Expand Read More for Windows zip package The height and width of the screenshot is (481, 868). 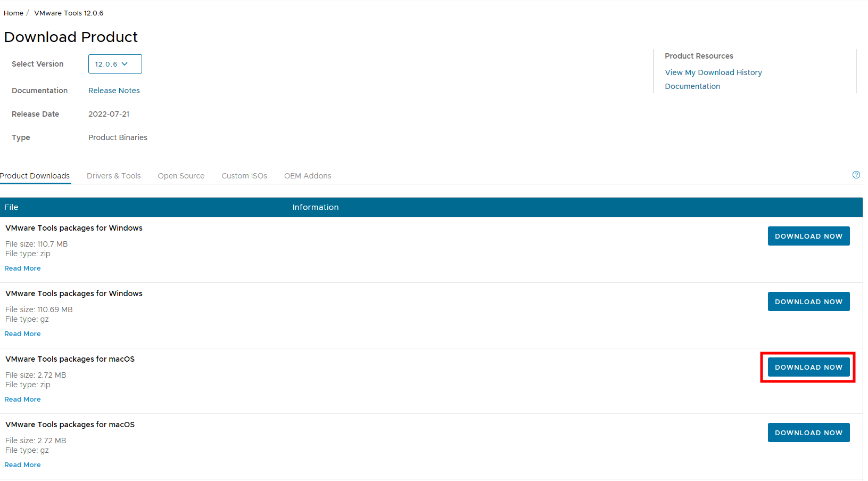[x=22, y=268]
